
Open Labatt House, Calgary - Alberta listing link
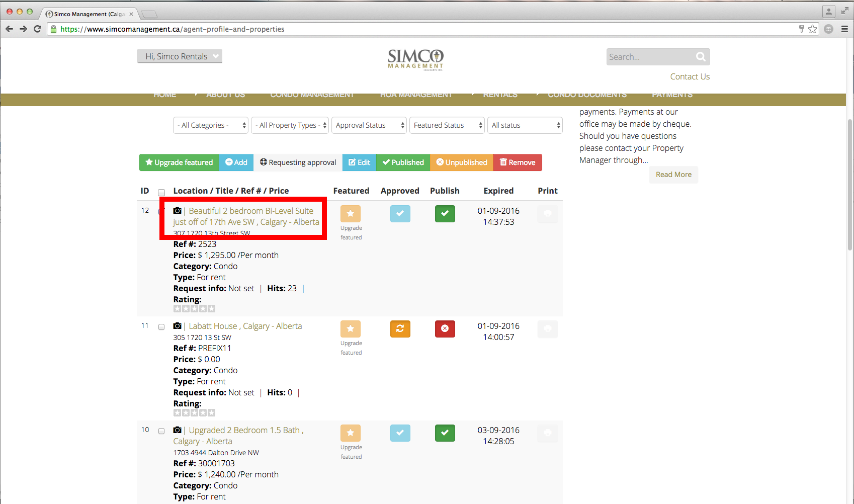pos(245,326)
